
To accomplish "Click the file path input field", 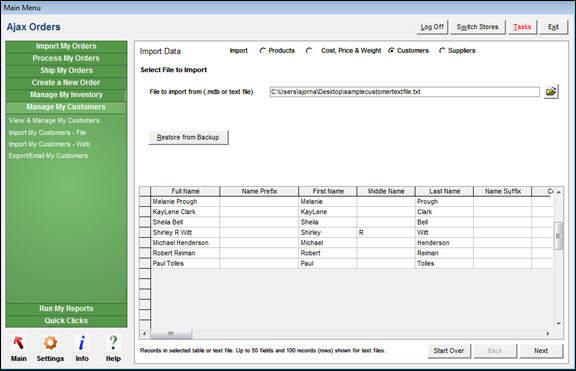I will (x=404, y=92).
